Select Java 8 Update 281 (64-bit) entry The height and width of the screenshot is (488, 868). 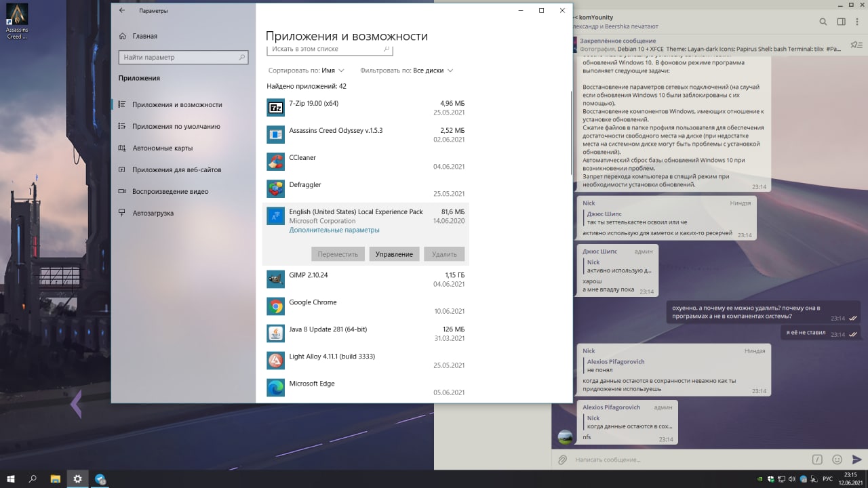[x=366, y=334]
